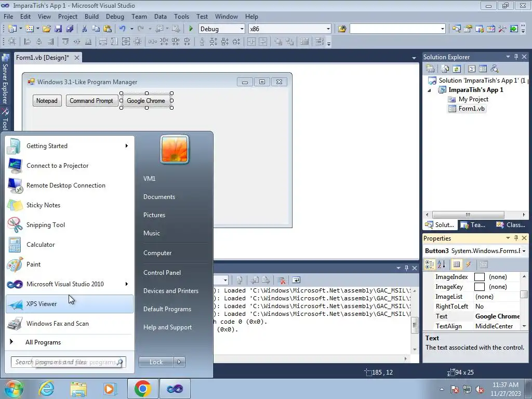Click the Align Lefts layout toolbar icon

[x=27, y=42]
